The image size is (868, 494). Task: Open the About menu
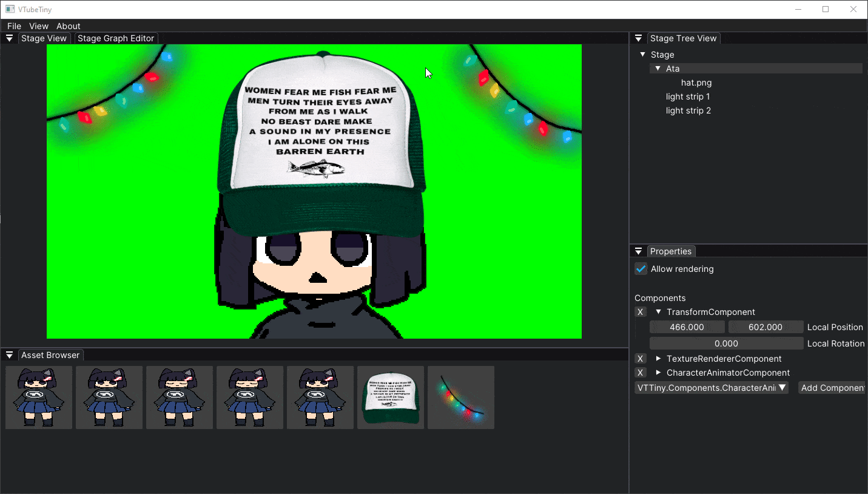(69, 26)
